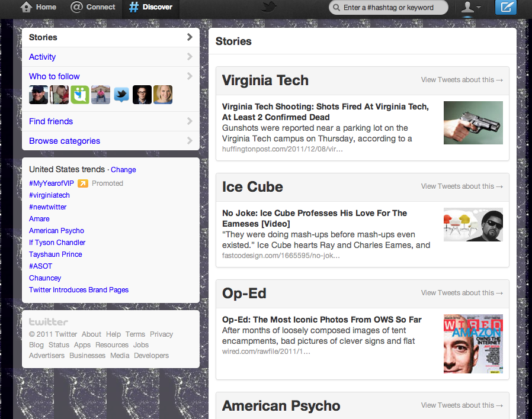Change United States trends location
Image resolution: width=532 pixels, height=419 pixels.
[123, 169]
